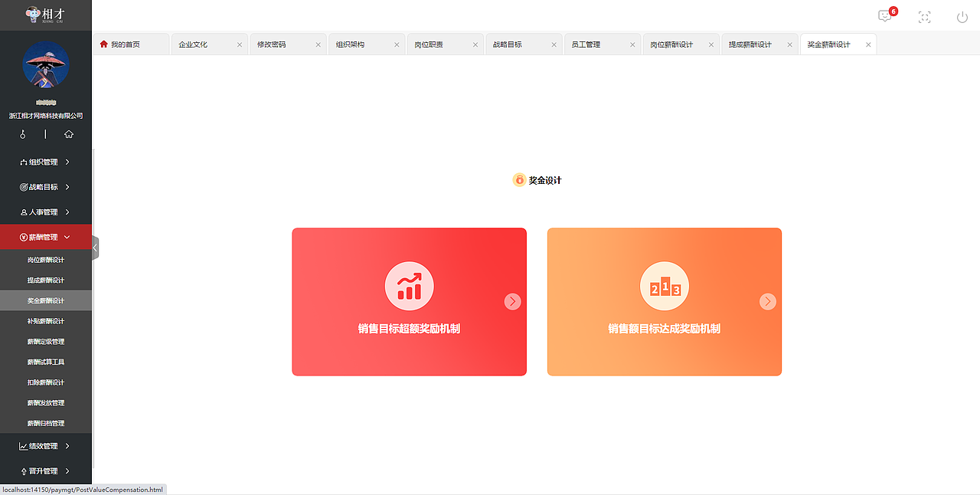Switch to the 我的首页 tab
This screenshot has width=980, height=495.
(x=131, y=44)
